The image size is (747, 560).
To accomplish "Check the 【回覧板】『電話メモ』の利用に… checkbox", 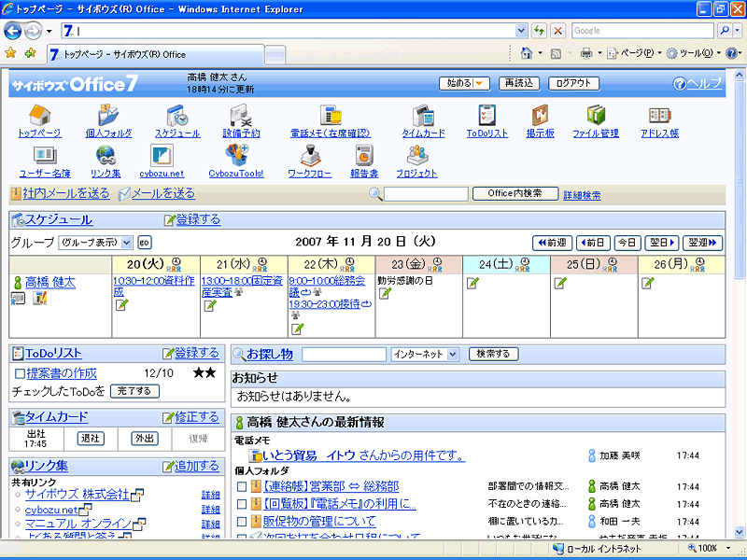I will tap(242, 504).
